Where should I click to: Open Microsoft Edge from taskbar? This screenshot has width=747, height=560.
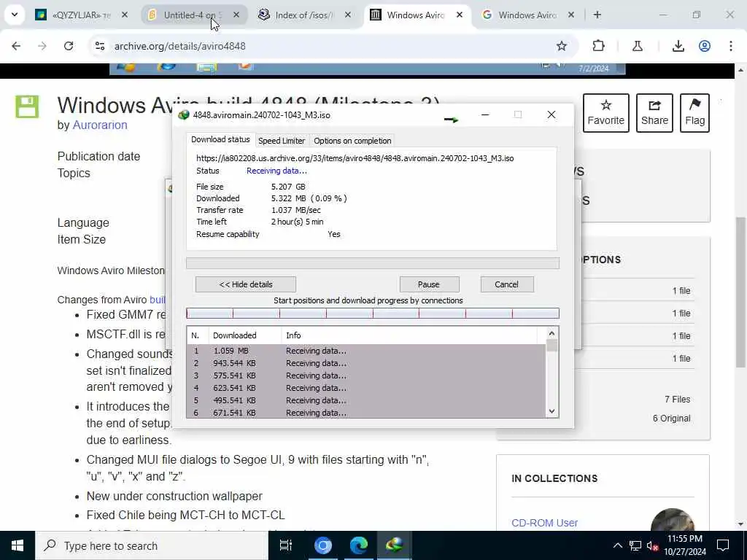[358, 545]
